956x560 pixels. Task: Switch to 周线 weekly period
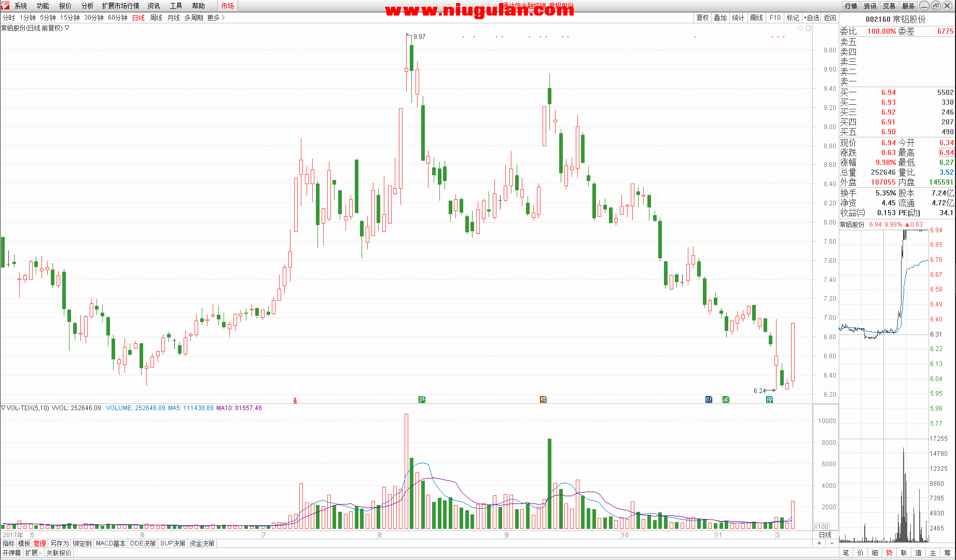click(156, 18)
